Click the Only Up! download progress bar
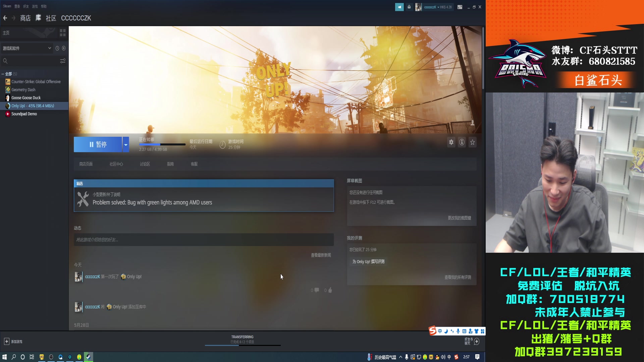The height and width of the screenshot is (362, 644). pyautogui.click(x=162, y=144)
